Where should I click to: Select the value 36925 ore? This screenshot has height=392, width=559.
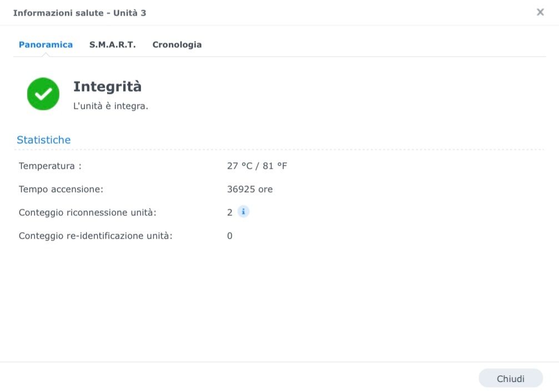coord(250,189)
